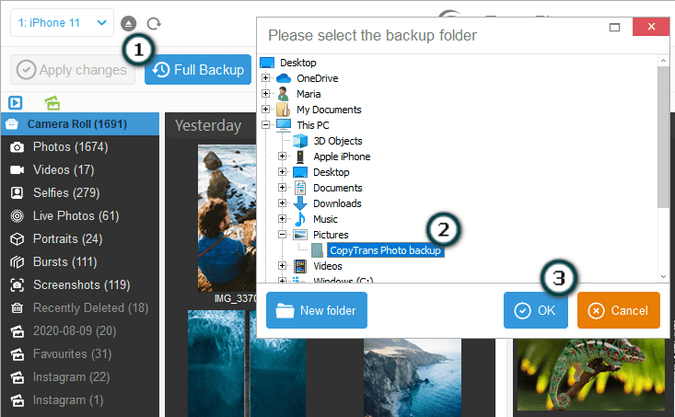Screen dimensions: 675x417
Task: Click the folder tree scrollbar up arrow
Action: (x=663, y=61)
